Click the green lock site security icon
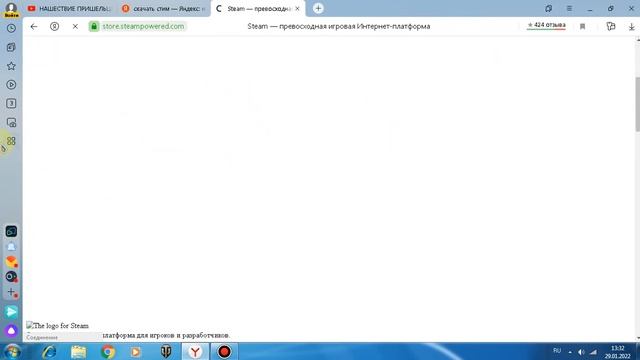640x360 pixels. click(94, 27)
